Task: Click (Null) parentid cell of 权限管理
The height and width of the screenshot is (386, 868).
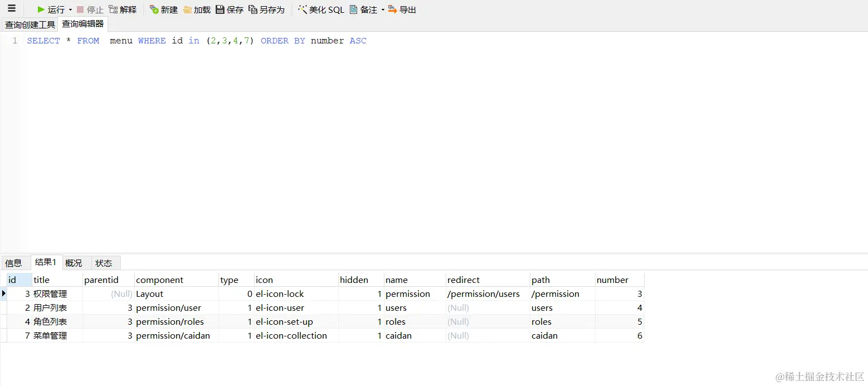Action: (109, 294)
